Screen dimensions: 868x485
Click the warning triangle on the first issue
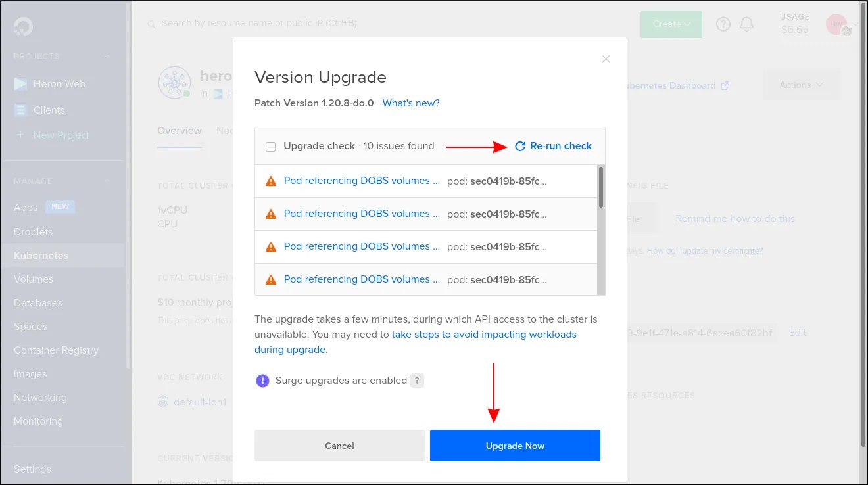[270, 180]
